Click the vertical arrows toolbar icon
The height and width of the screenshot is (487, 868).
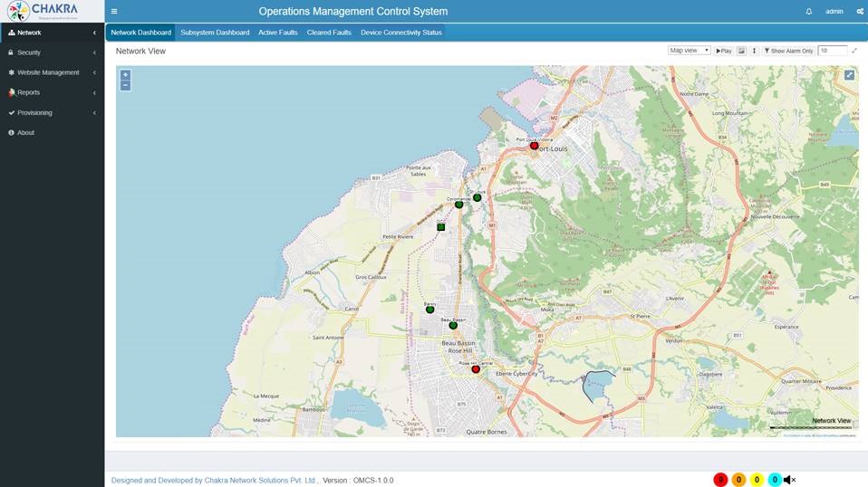pyautogui.click(x=754, y=51)
